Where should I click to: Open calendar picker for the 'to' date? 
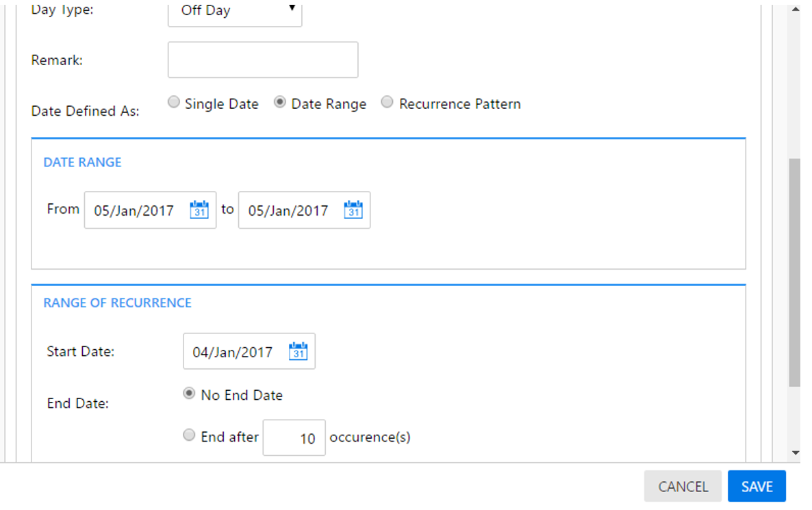353,209
